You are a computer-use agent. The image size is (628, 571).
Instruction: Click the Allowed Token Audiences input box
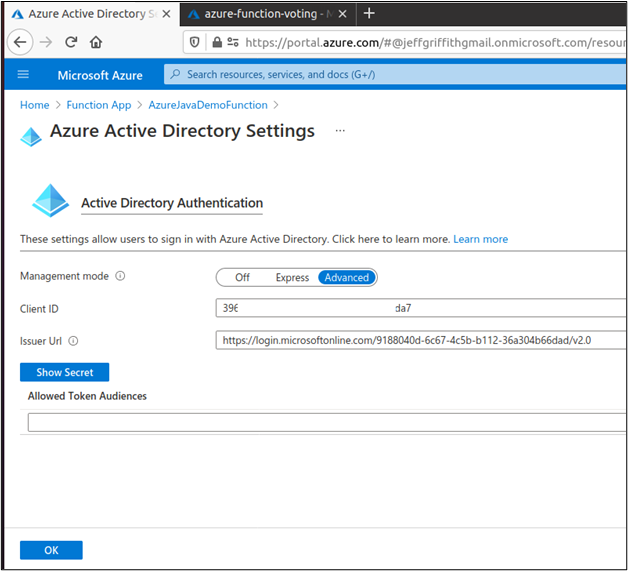coord(326,422)
